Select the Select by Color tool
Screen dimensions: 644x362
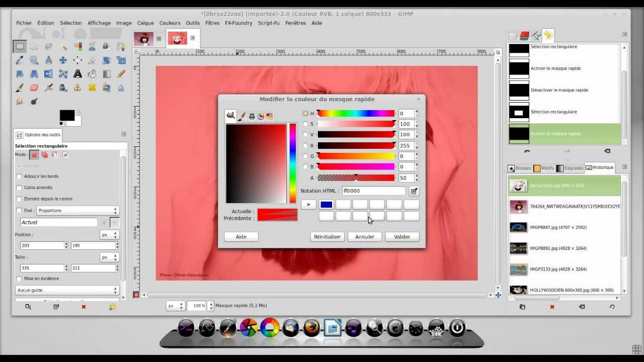77,47
